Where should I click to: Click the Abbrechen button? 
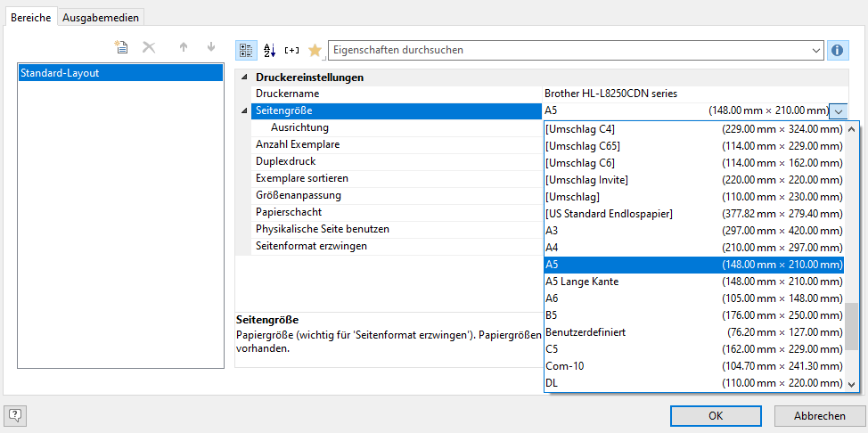[x=819, y=415]
